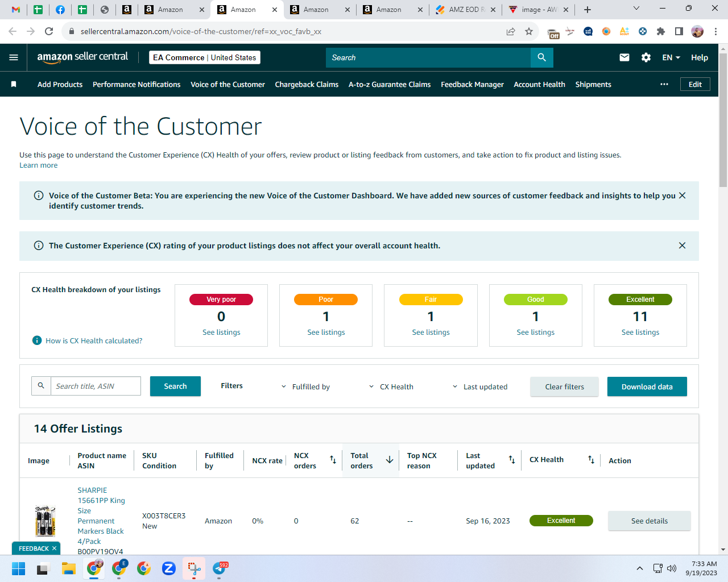The height and width of the screenshot is (582, 728).
Task: Sort the table by Total orders
Action: click(390, 460)
